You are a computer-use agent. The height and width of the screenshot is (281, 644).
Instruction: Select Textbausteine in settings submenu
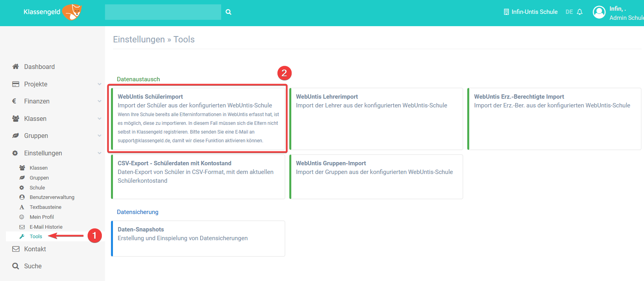[46, 207]
